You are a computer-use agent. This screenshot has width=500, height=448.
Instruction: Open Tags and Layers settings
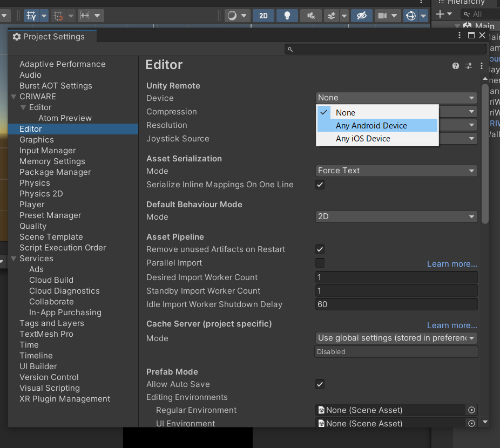point(52,323)
